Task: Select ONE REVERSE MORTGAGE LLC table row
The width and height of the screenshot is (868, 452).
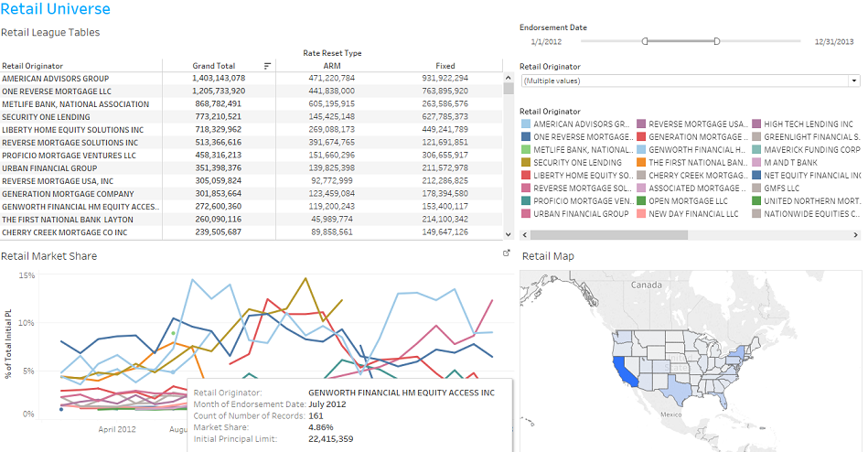Action: (x=252, y=91)
